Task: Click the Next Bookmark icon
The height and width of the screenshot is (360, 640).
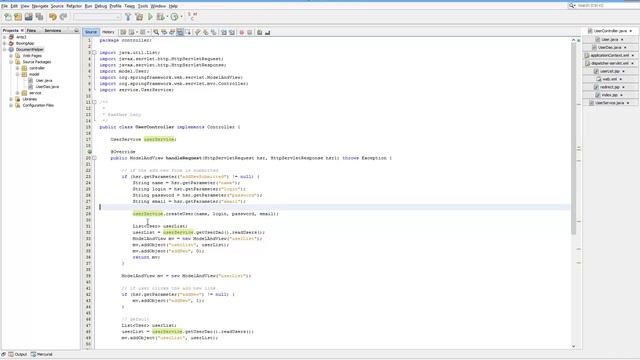Action: 206,32
